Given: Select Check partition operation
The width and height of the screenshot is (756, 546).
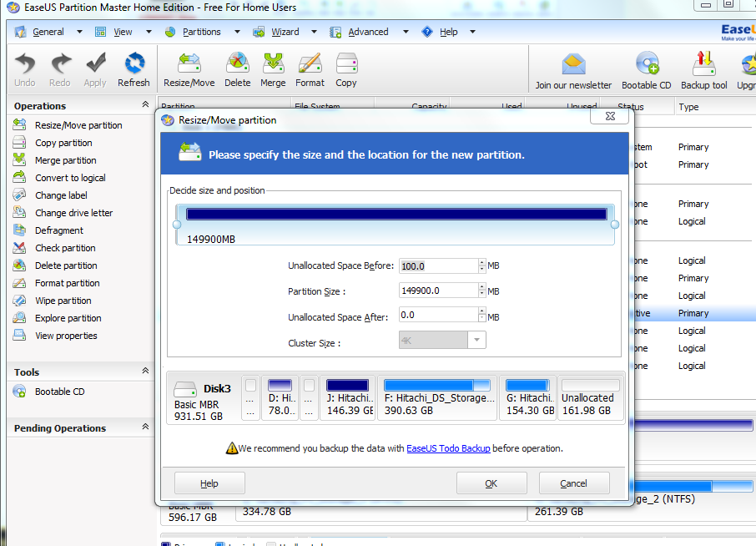Looking at the screenshot, I should click(54, 248).
